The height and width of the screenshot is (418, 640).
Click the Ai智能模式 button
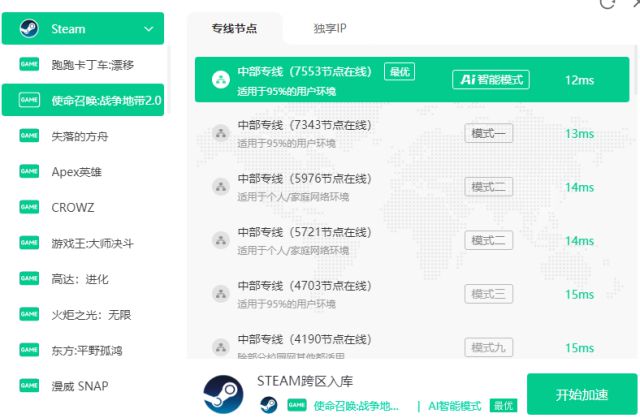491,80
